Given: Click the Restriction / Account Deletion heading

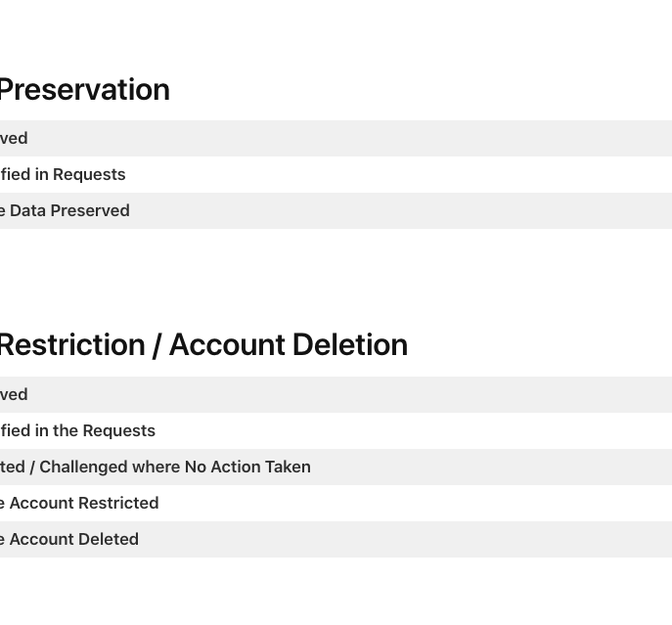Looking at the screenshot, I should [x=202, y=345].
